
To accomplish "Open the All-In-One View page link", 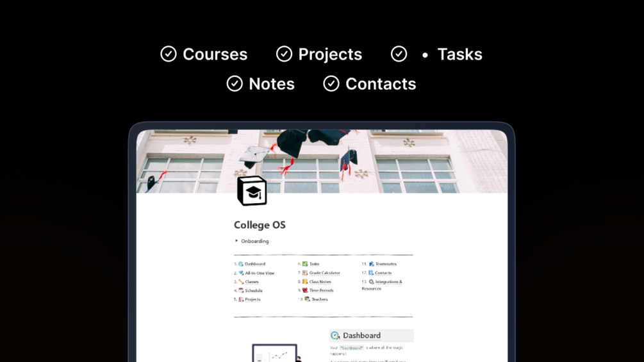I will (260, 273).
